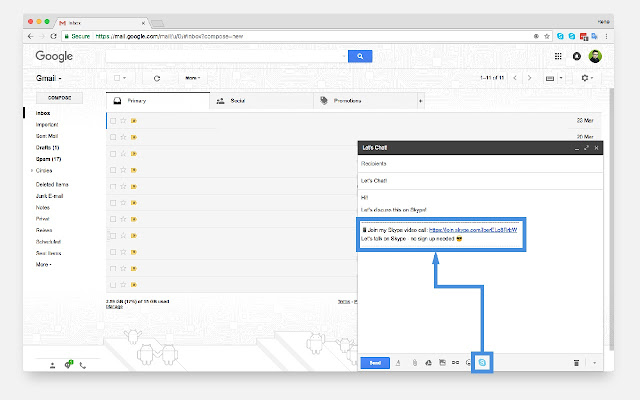Open formatting options in compose toolbar
Viewport: 640px width, 400px height.
[x=398, y=362]
